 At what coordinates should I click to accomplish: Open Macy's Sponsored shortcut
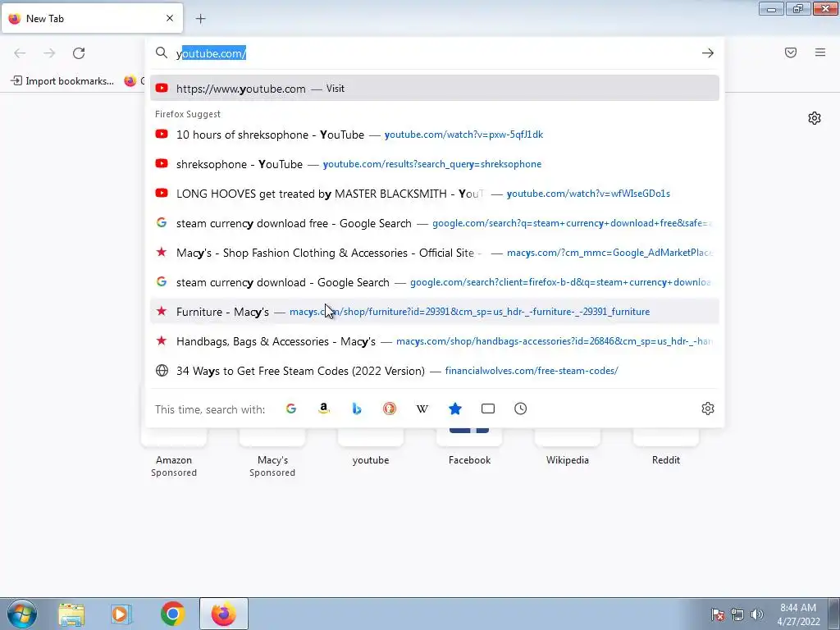(272, 453)
